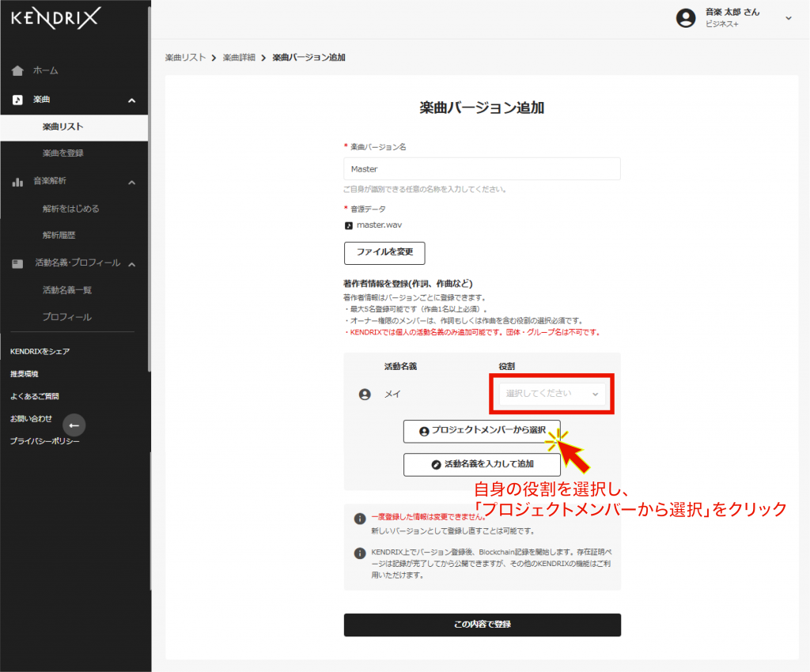
Task: Collapse sidebar with the left arrow button
Action: 74,425
